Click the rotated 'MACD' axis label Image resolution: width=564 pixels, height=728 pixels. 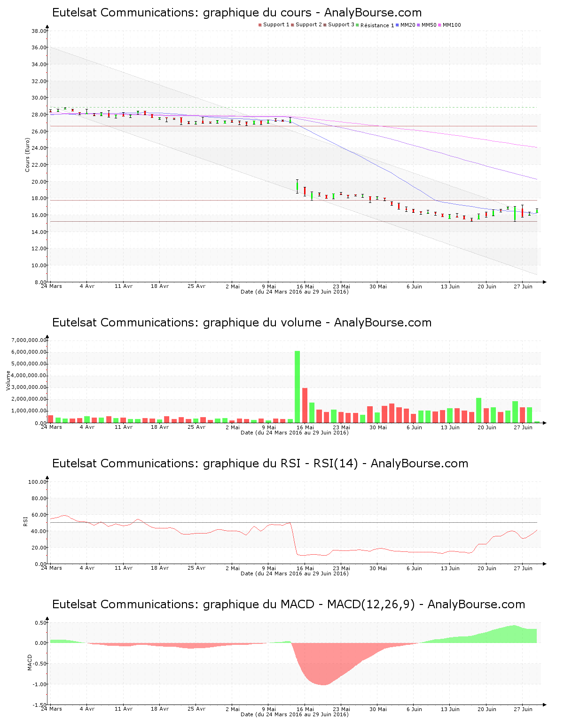pyautogui.click(x=30, y=662)
